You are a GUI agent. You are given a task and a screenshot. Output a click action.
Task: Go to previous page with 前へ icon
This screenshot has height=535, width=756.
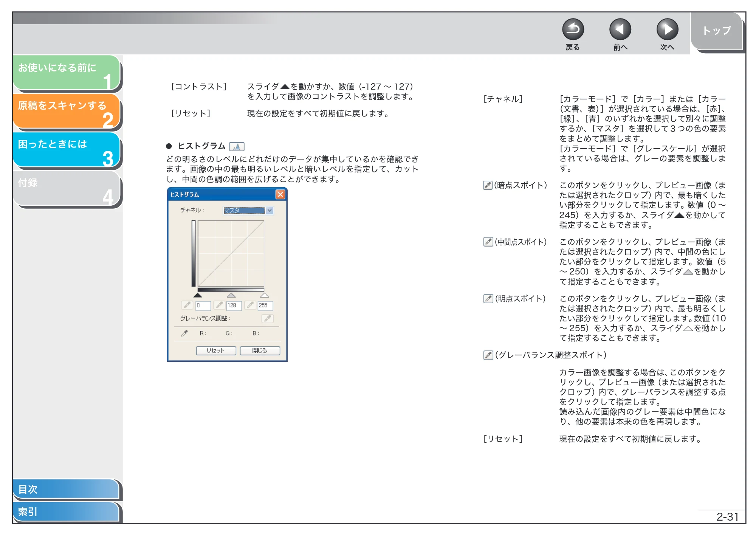[x=620, y=29]
